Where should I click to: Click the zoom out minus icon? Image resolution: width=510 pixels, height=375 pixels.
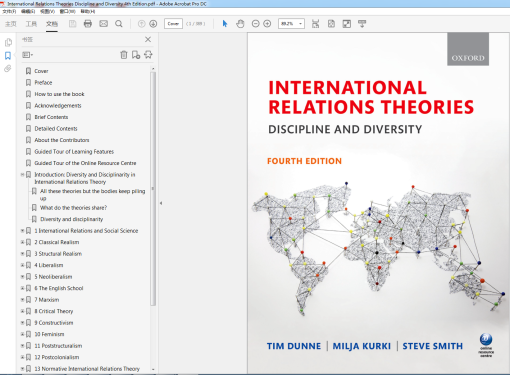click(x=255, y=24)
